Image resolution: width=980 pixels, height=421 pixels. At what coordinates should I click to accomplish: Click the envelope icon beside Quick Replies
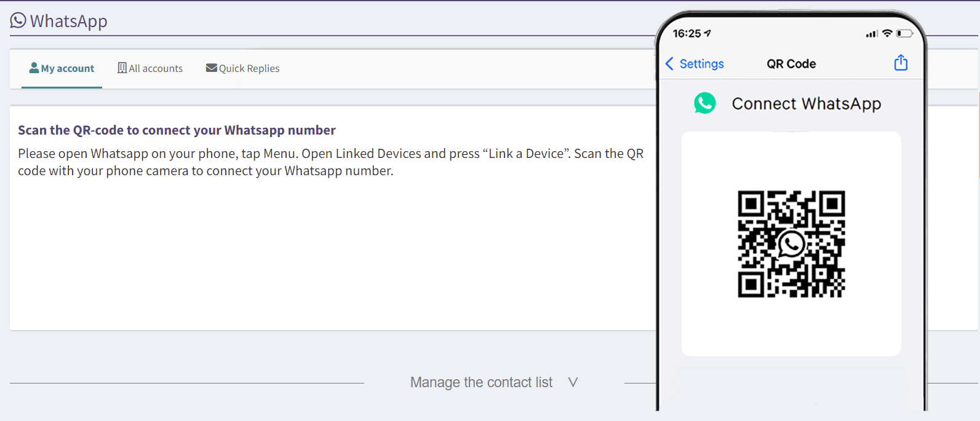pyautogui.click(x=211, y=68)
